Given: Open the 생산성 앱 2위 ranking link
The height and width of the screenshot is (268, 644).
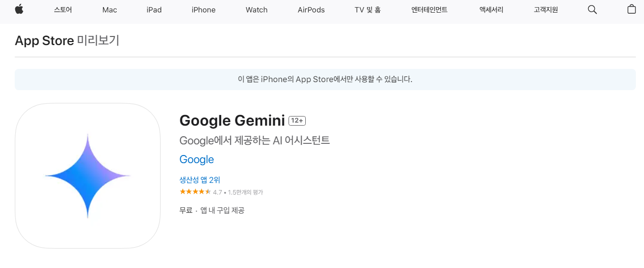Looking at the screenshot, I should (200, 180).
